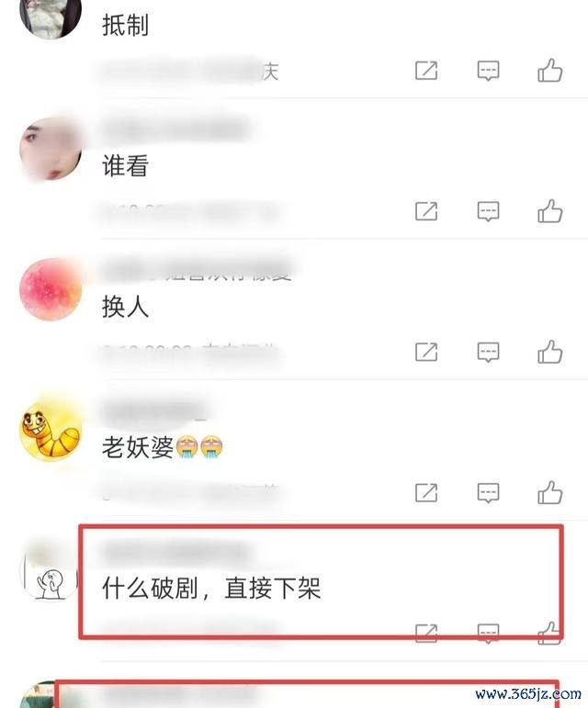
Task: Repost the "换人" comment
Action: (426, 352)
